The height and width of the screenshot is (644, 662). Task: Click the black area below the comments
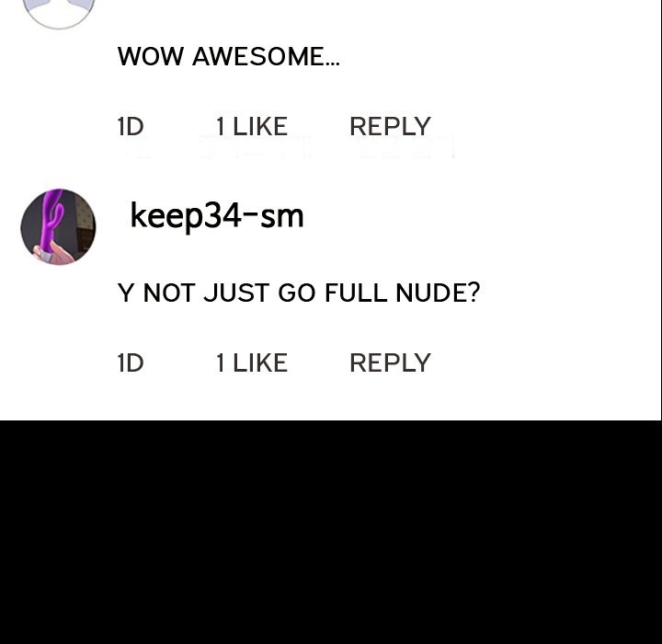point(331,532)
